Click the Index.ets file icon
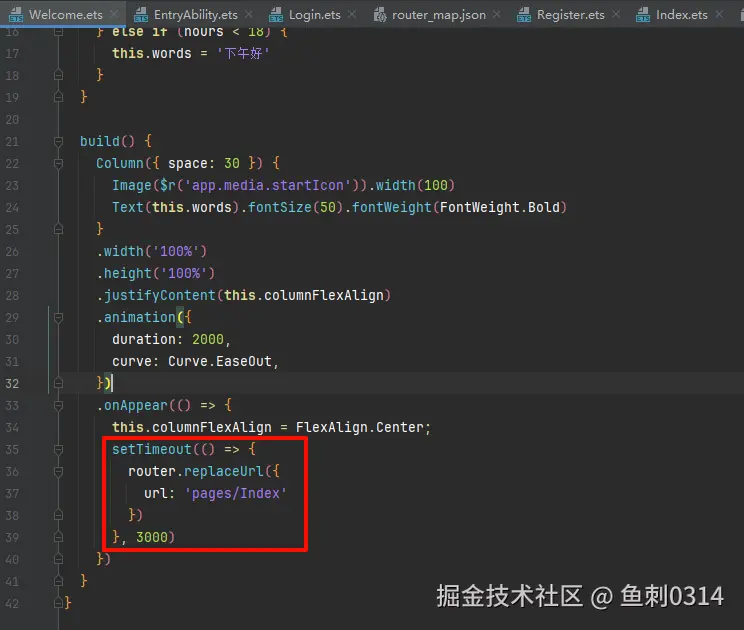The width and height of the screenshot is (744, 630). pyautogui.click(x=643, y=15)
